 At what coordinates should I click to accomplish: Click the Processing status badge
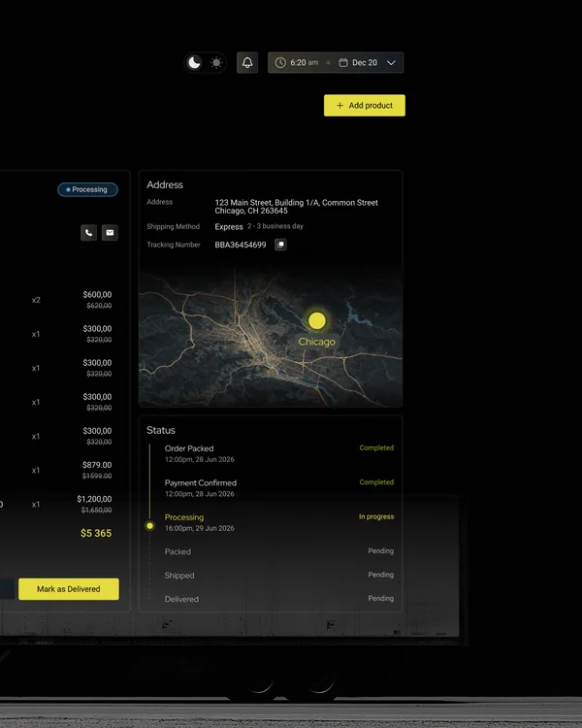pyautogui.click(x=87, y=189)
